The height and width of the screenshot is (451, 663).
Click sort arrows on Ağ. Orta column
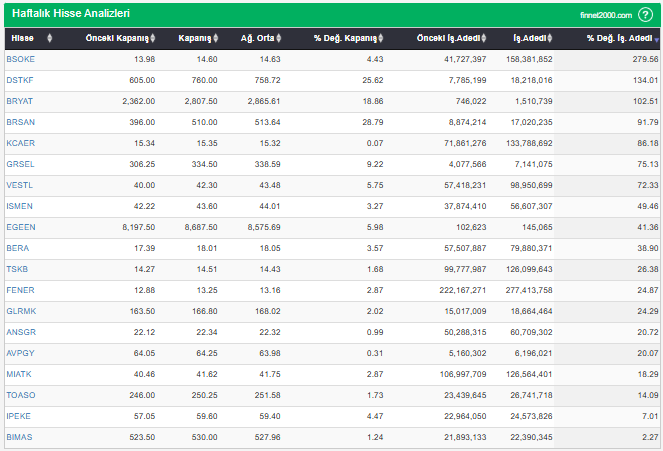tap(279, 39)
